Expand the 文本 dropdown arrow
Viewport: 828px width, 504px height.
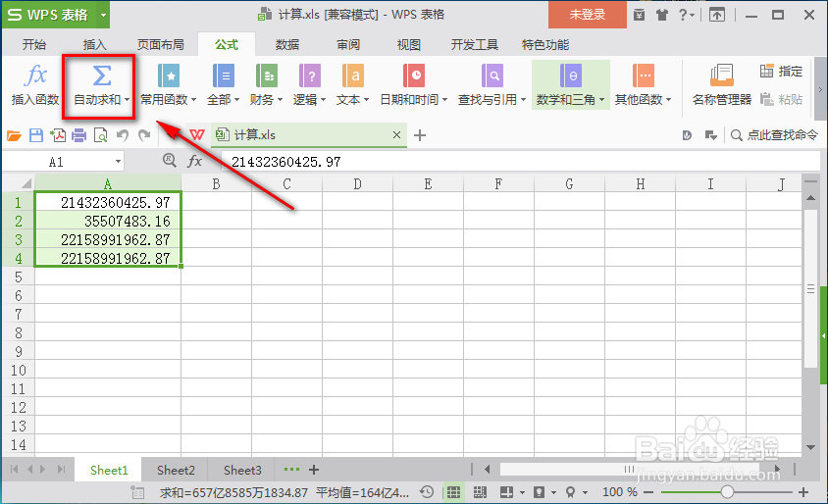(x=366, y=100)
